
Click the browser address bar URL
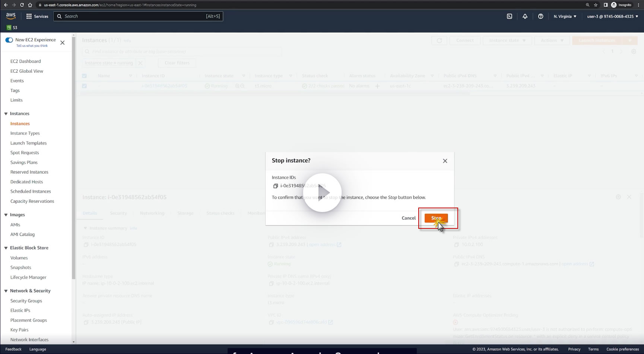120,5
